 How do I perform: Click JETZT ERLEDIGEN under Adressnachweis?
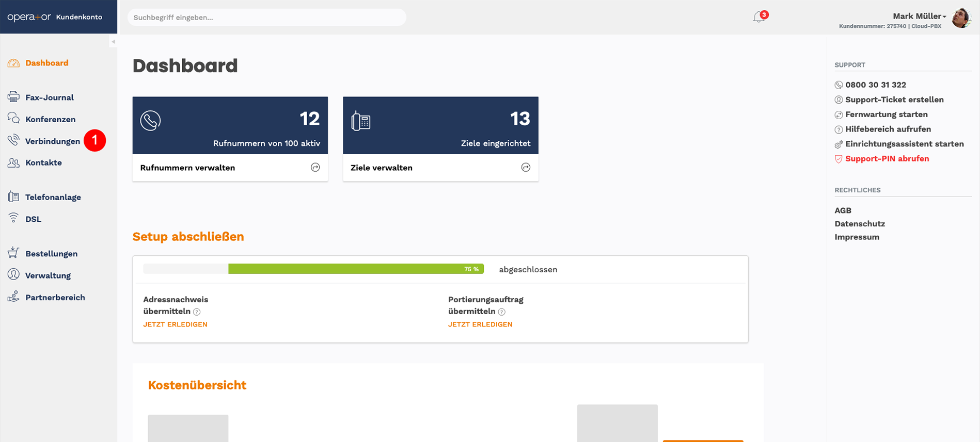pos(176,324)
